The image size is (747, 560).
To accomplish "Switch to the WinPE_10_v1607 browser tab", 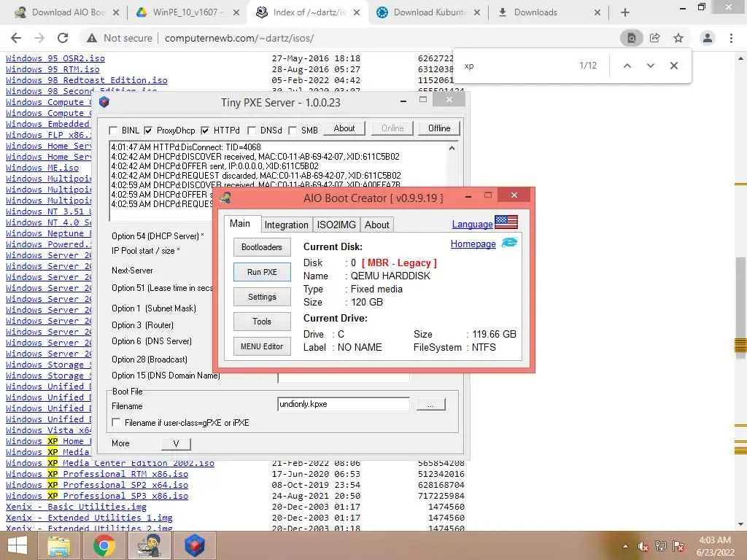I will (x=187, y=12).
